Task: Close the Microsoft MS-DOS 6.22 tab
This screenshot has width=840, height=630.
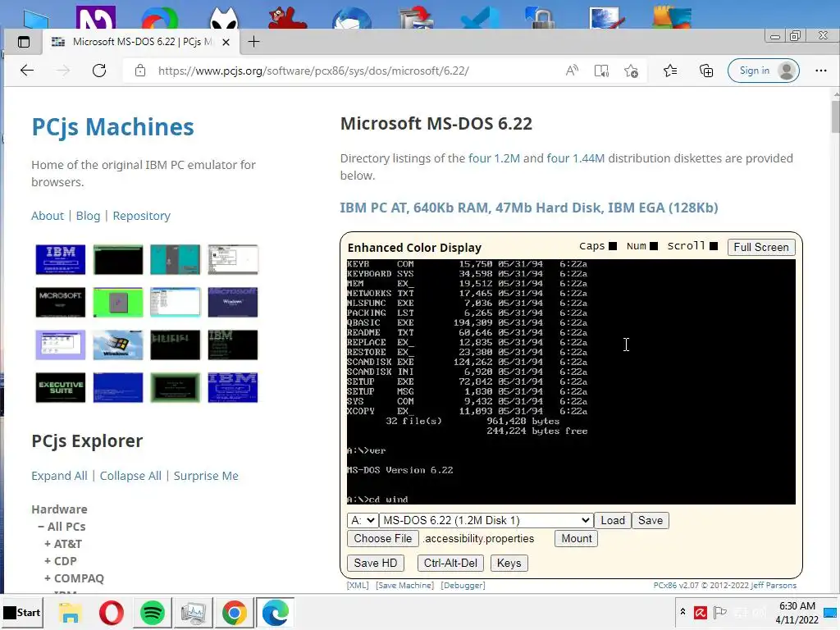Action: [226, 42]
